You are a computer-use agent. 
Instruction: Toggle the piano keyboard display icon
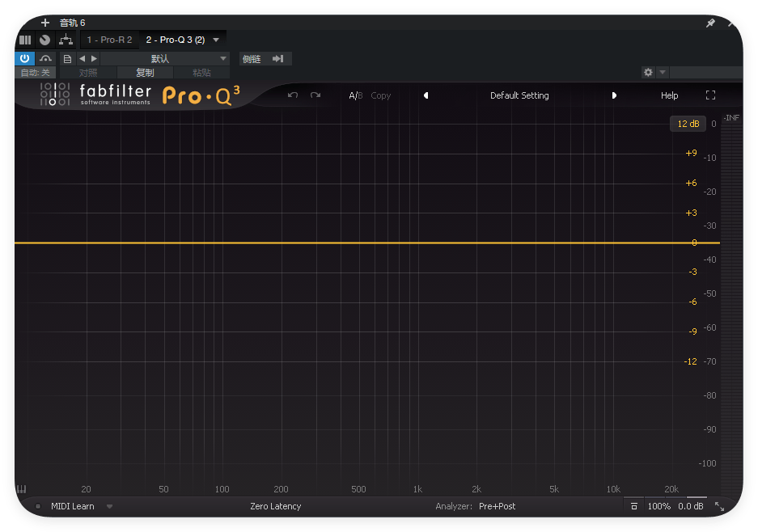click(x=21, y=489)
